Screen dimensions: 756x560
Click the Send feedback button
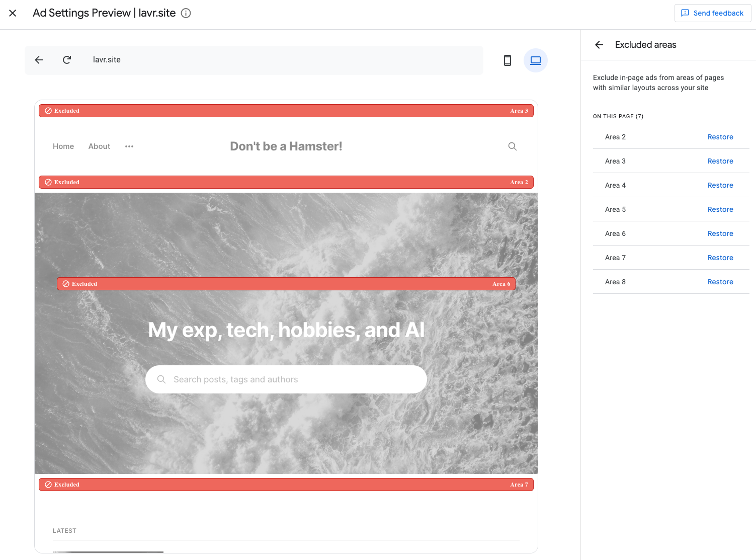pyautogui.click(x=712, y=13)
